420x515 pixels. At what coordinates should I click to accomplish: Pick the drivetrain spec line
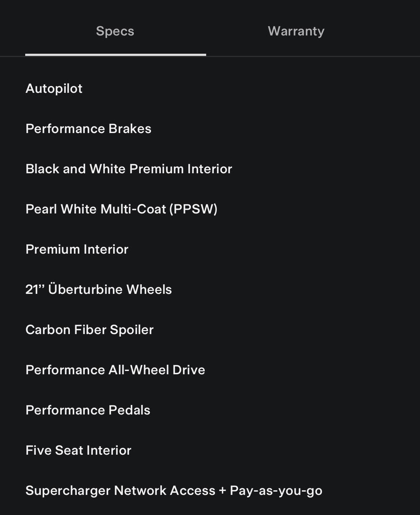coord(115,370)
